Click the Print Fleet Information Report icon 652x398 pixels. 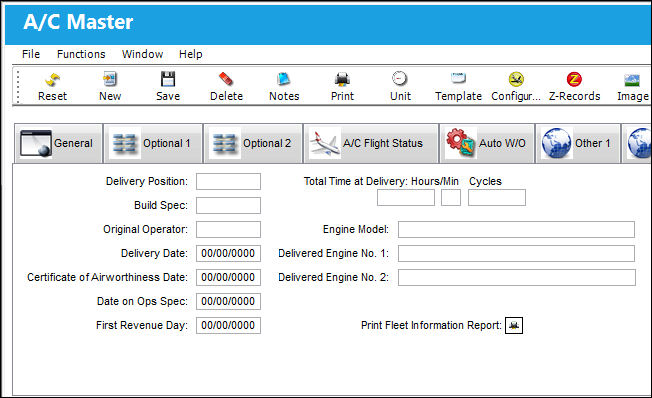tap(514, 325)
